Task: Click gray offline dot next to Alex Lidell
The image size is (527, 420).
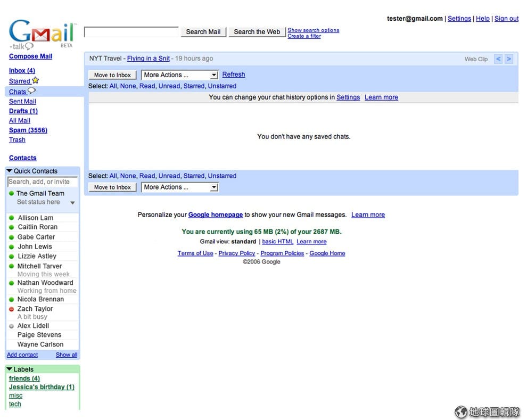Action: (11, 326)
